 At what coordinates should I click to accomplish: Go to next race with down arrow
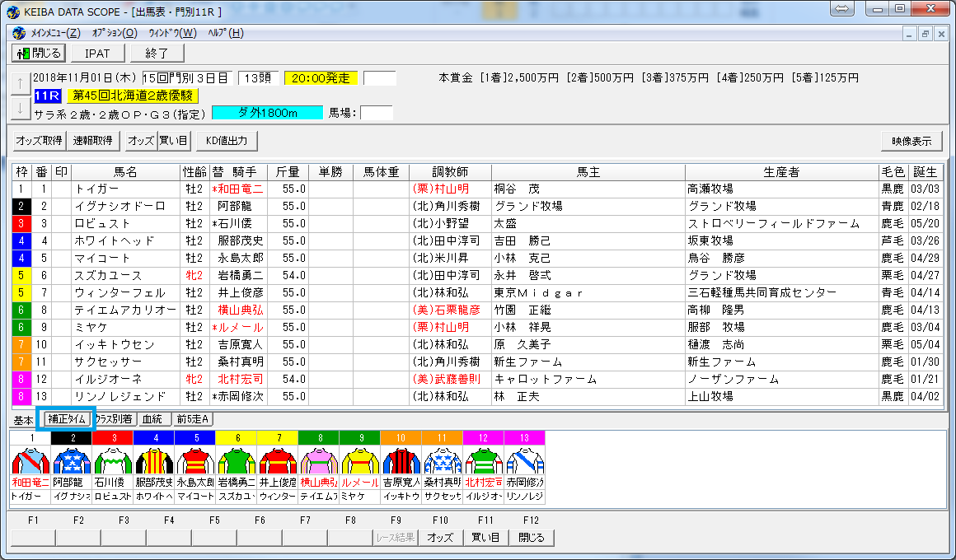(20, 109)
